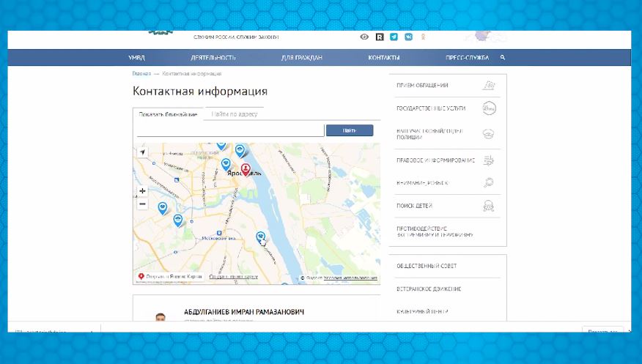Open the Ветеранское движение link
This screenshot has height=364, width=642.
point(429,289)
